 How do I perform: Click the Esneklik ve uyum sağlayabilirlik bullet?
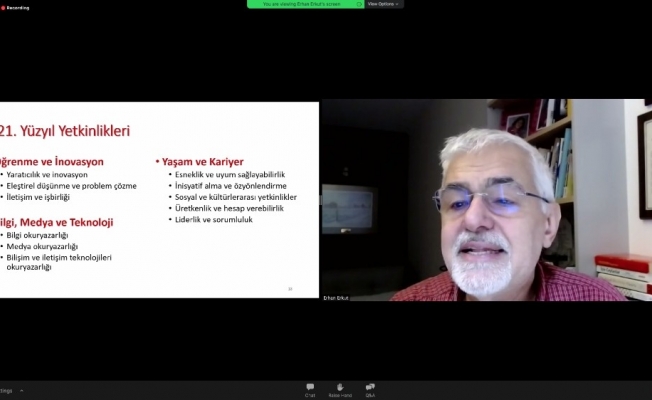tap(229, 174)
